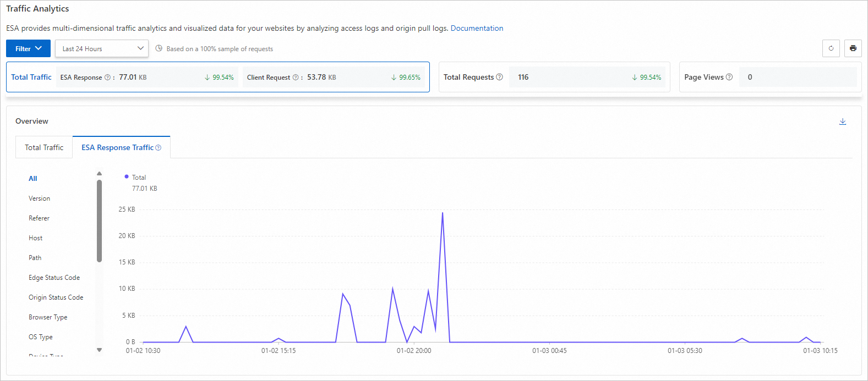Open the Filter dropdown

[28, 48]
